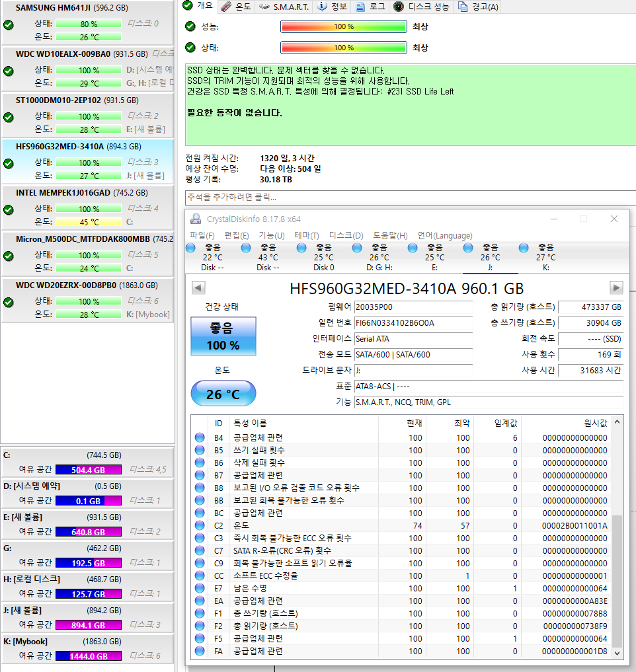Open the 디스크(D) menu in CrystalDiskInfo
636x672 pixels.
click(346, 236)
